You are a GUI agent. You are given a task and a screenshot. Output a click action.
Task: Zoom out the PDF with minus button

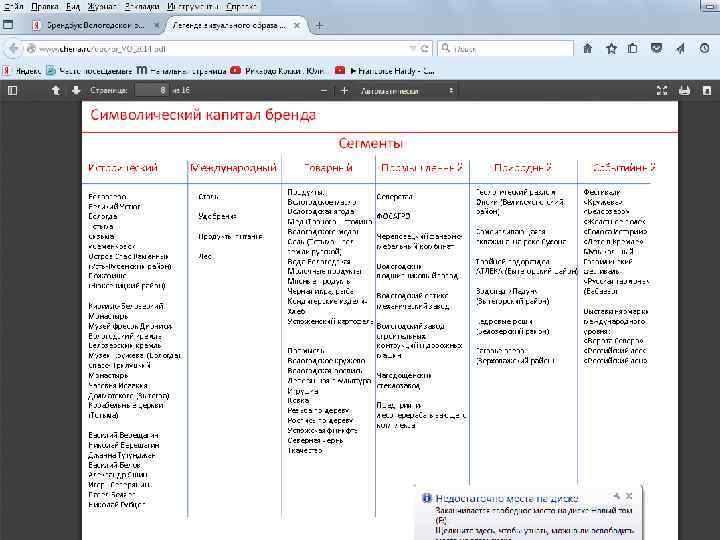point(324,91)
